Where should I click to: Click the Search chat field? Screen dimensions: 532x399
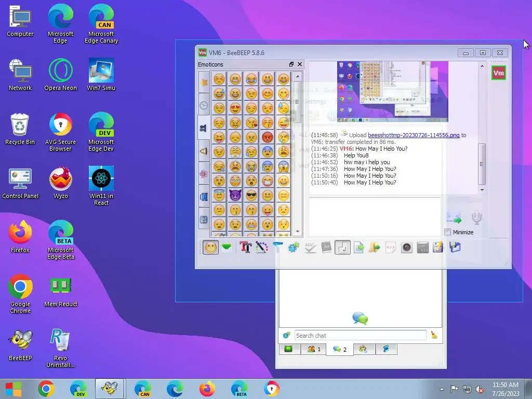[361, 335]
